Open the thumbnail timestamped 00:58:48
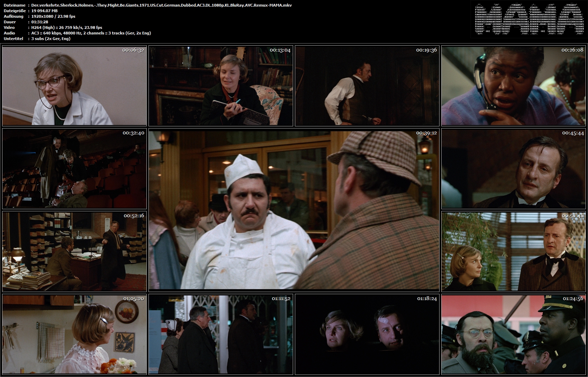The width and height of the screenshot is (588, 377). click(x=513, y=251)
